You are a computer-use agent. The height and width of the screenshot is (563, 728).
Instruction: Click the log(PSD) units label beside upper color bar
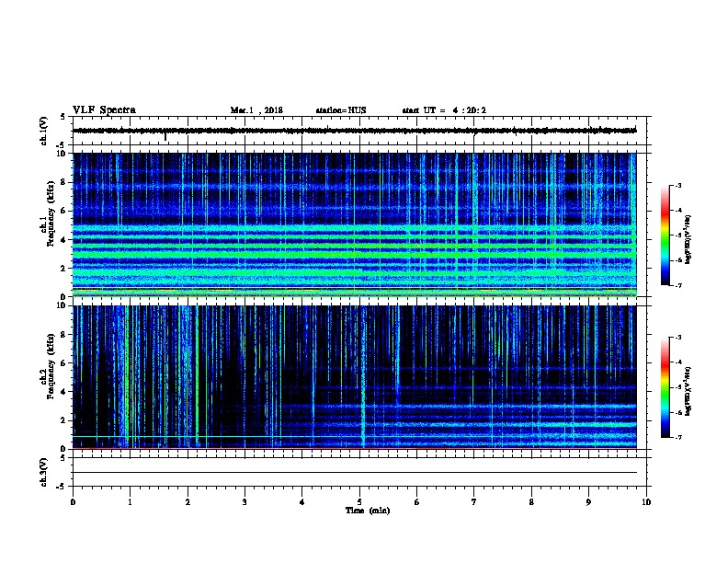(688, 240)
